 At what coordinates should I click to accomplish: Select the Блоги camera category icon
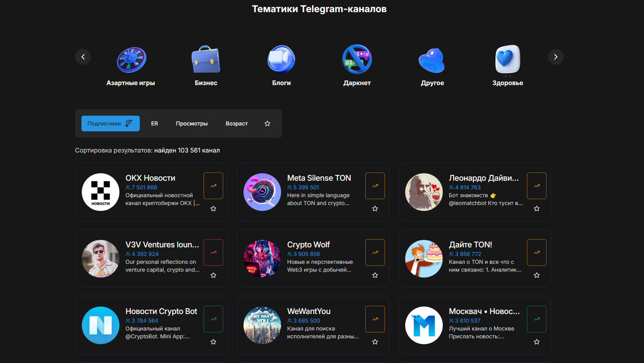281,59
